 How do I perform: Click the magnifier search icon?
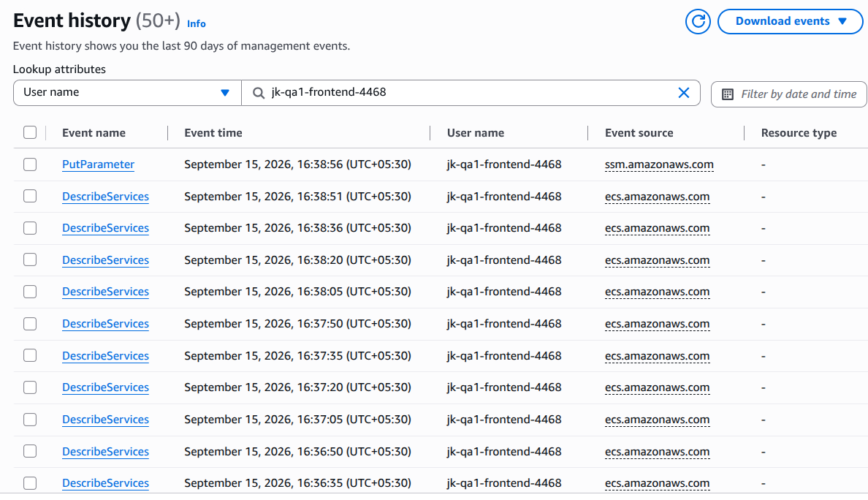pyautogui.click(x=259, y=93)
